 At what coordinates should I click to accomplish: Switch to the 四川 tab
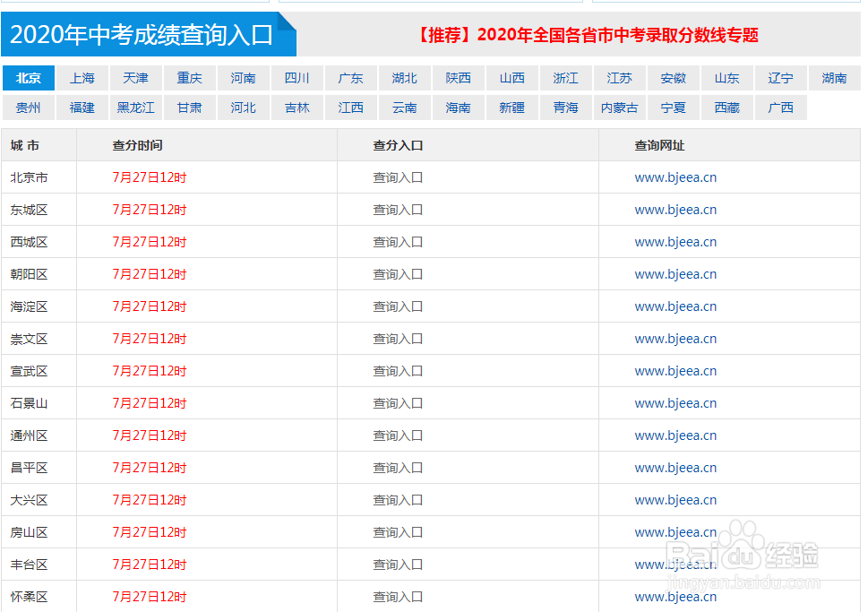[296, 78]
